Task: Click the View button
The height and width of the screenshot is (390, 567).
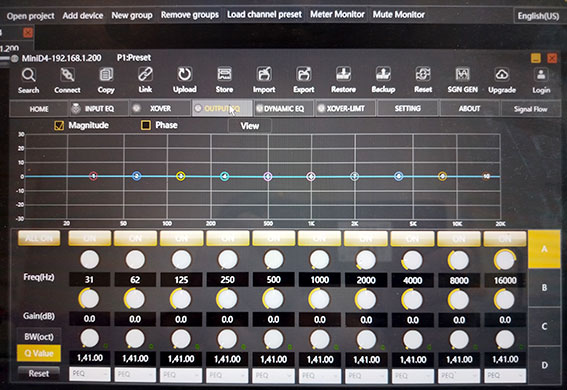Action: pos(250,126)
